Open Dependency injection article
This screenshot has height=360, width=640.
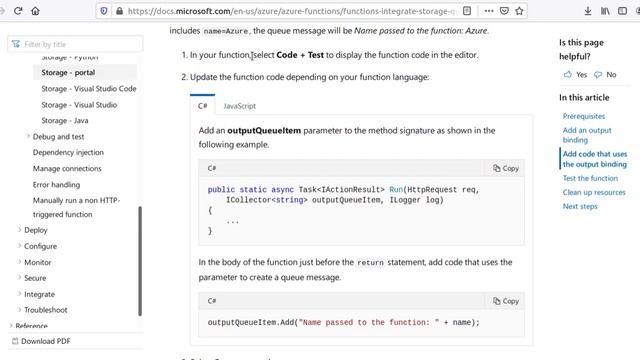pyautogui.click(x=68, y=152)
